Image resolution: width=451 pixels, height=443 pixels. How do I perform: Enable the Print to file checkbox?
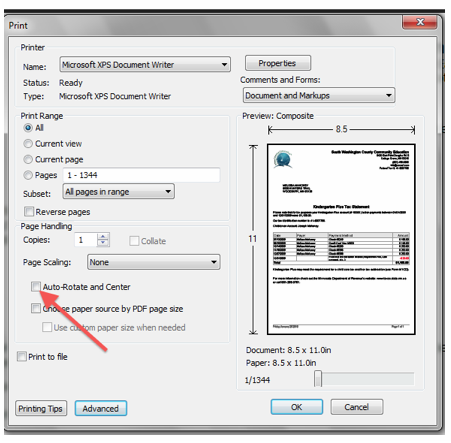coord(22,356)
